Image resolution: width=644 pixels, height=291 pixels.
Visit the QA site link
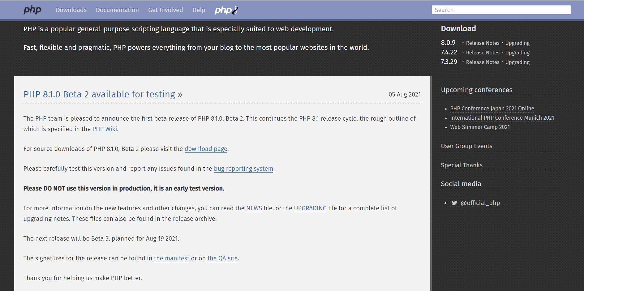coord(222,258)
